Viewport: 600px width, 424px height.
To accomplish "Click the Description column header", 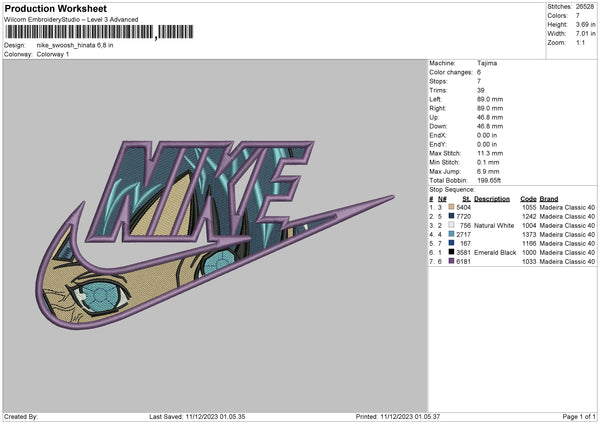I will pos(491,199).
